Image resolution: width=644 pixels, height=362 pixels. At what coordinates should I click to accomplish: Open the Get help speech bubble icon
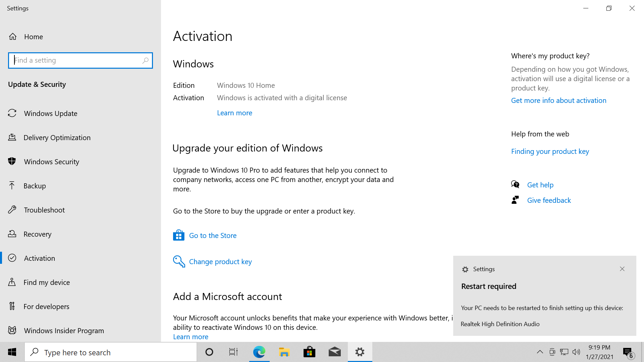pos(515,184)
